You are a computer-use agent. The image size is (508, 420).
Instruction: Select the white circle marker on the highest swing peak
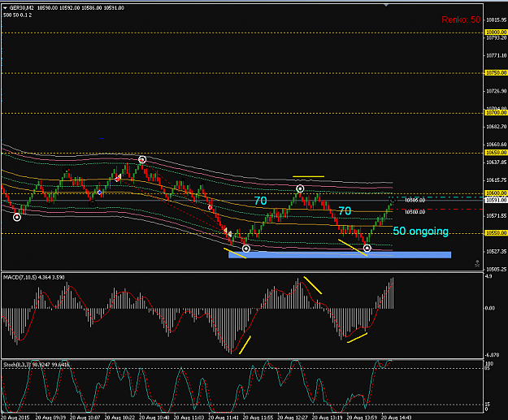pos(142,160)
